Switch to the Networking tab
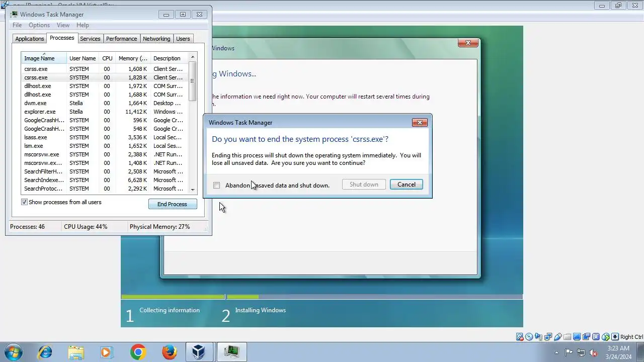644x362 pixels. 156,39
